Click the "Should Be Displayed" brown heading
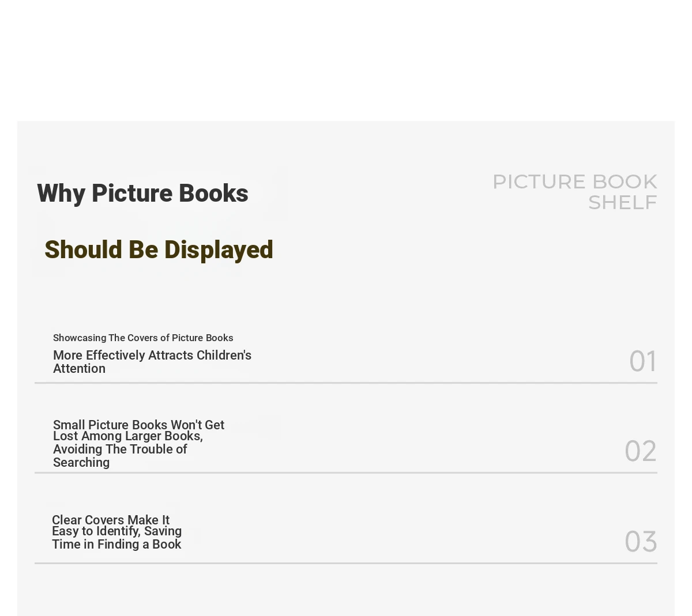 (x=159, y=250)
